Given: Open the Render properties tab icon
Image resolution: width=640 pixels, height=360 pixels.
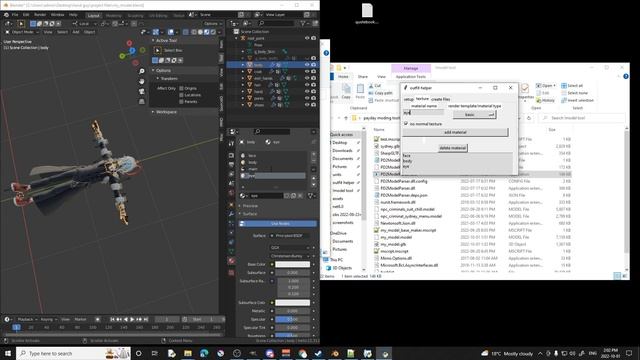Looking at the screenshot, I should pos(231,156).
